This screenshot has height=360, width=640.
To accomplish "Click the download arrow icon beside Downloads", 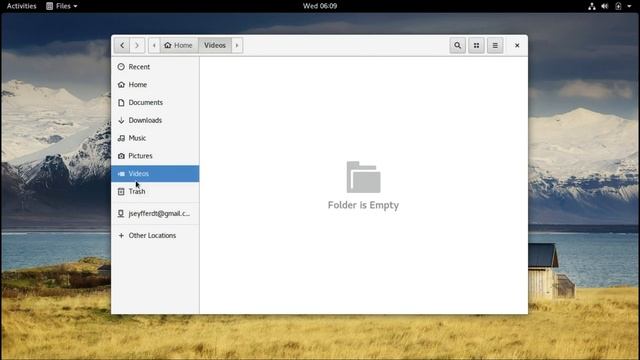I will pos(121,120).
